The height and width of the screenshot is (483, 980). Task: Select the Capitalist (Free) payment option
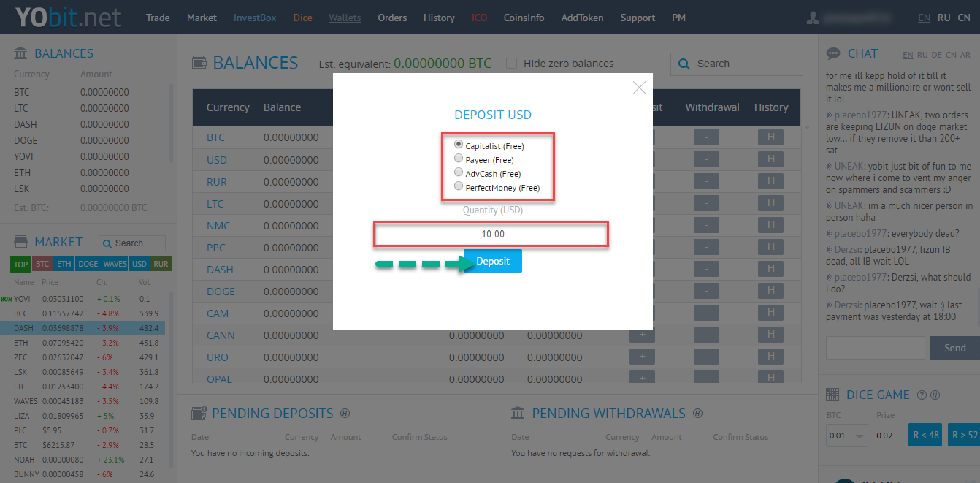point(459,145)
